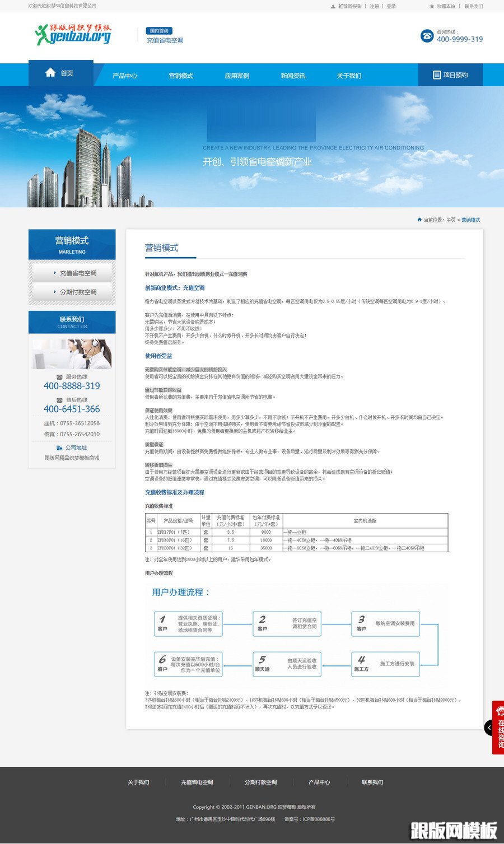This screenshot has height=844, width=504.
Task: Click the 收藏本站 bookmark link
Action: point(446,7)
